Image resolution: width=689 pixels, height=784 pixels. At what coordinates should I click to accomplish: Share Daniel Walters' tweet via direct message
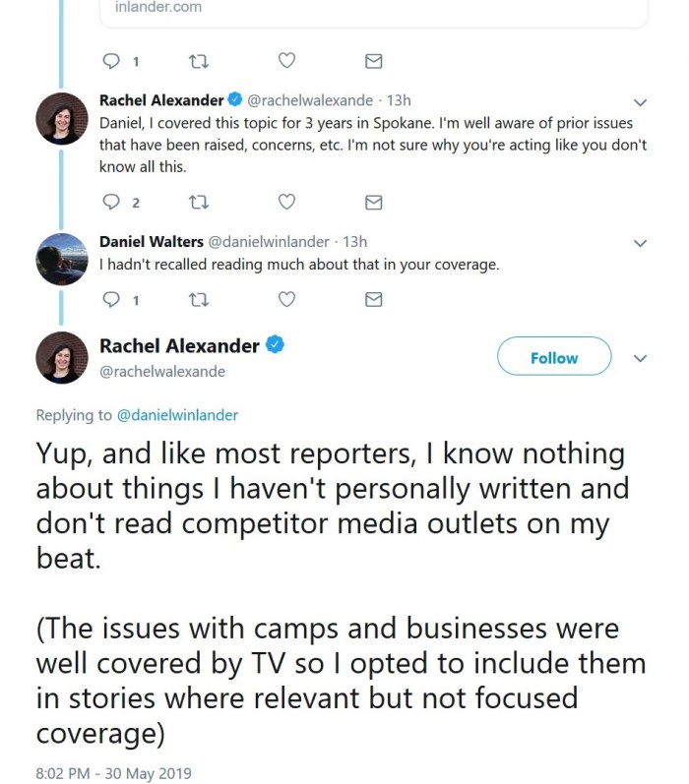[374, 299]
